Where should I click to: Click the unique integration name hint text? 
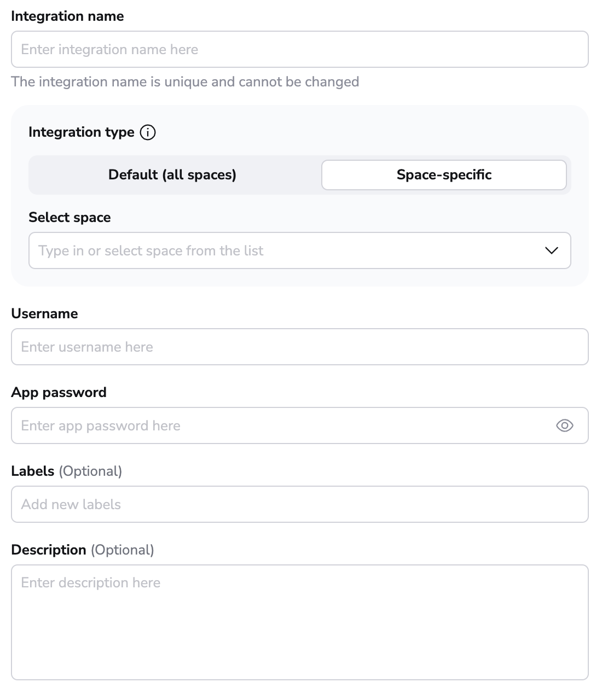point(185,82)
